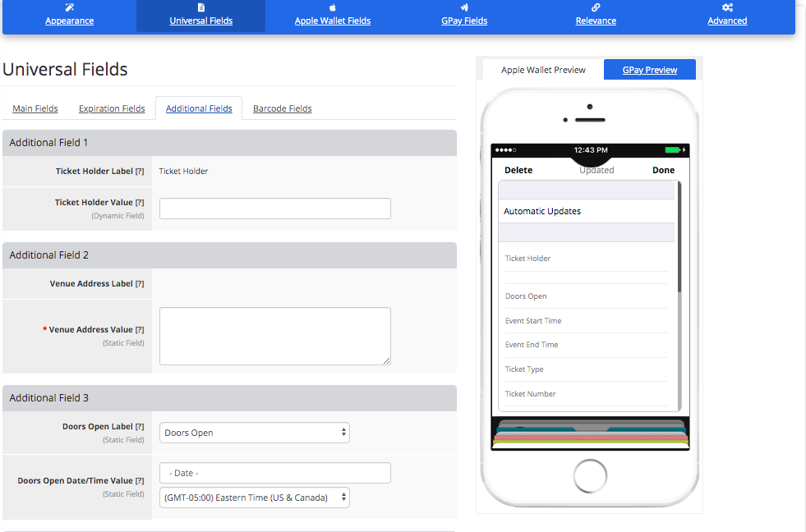Image resolution: width=806 pixels, height=532 pixels.
Task: Click the Additional Field 1 section header
Action: (229, 143)
